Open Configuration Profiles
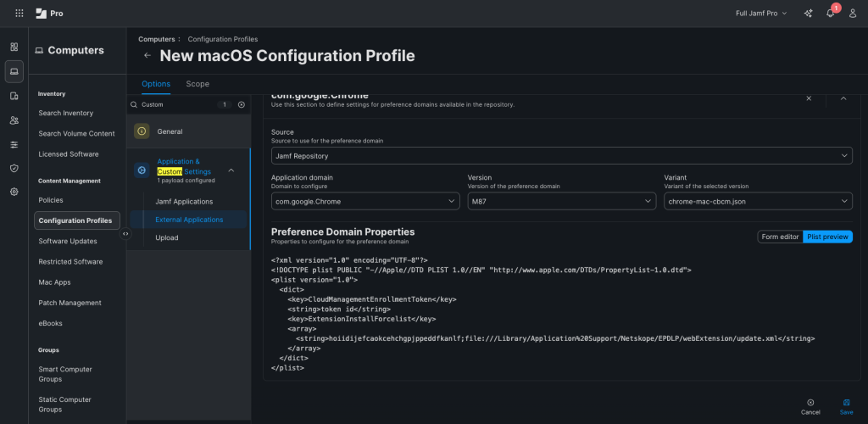 (77, 220)
